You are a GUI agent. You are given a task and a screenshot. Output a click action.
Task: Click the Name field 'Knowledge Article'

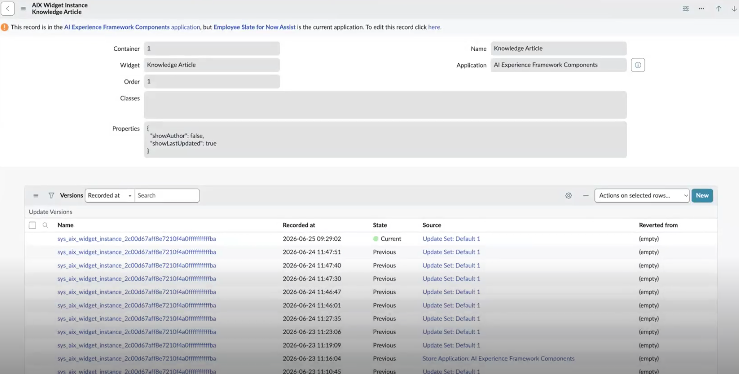tap(558, 49)
